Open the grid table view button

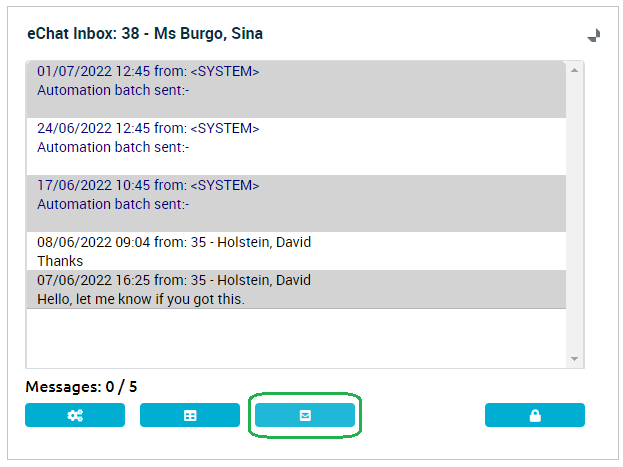(190, 415)
